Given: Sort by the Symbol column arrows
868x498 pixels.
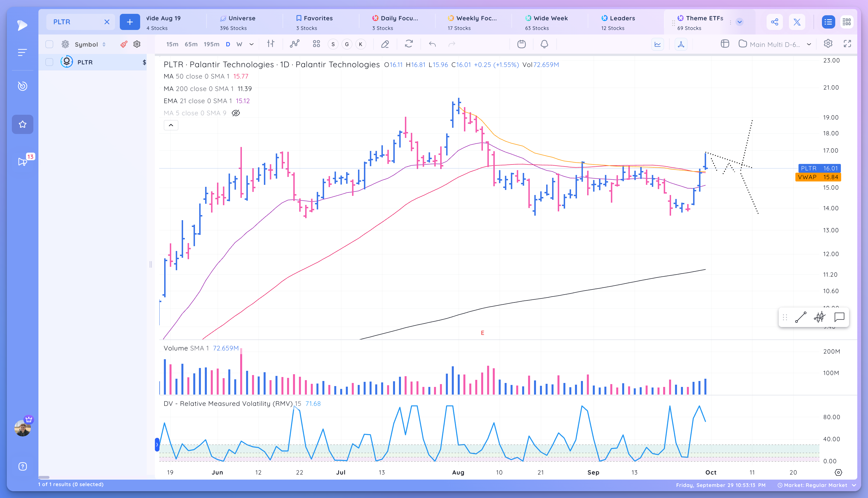Looking at the screenshot, I should click(x=104, y=44).
